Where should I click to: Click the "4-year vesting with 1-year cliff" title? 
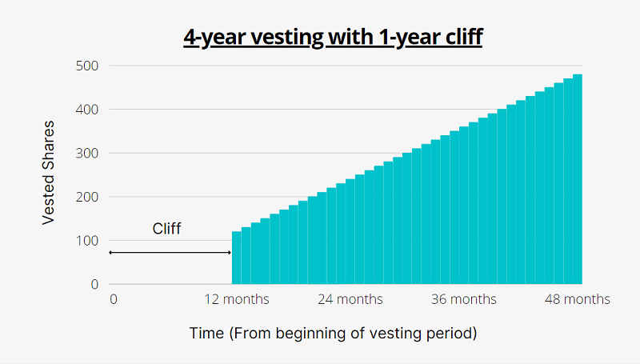(x=333, y=37)
